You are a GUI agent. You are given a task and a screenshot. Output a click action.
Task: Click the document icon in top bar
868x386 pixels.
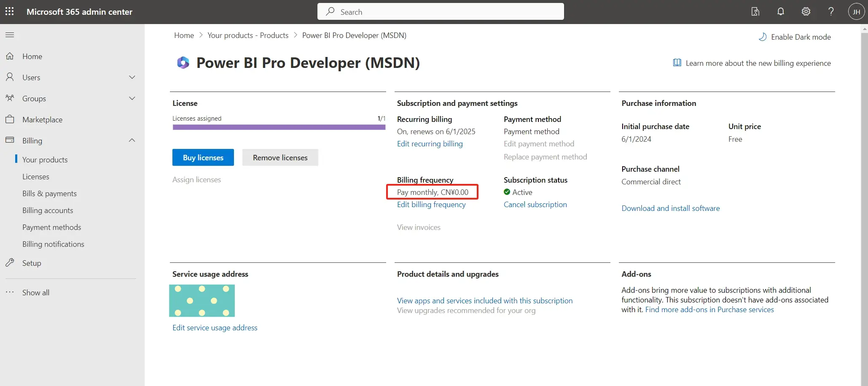tap(755, 11)
